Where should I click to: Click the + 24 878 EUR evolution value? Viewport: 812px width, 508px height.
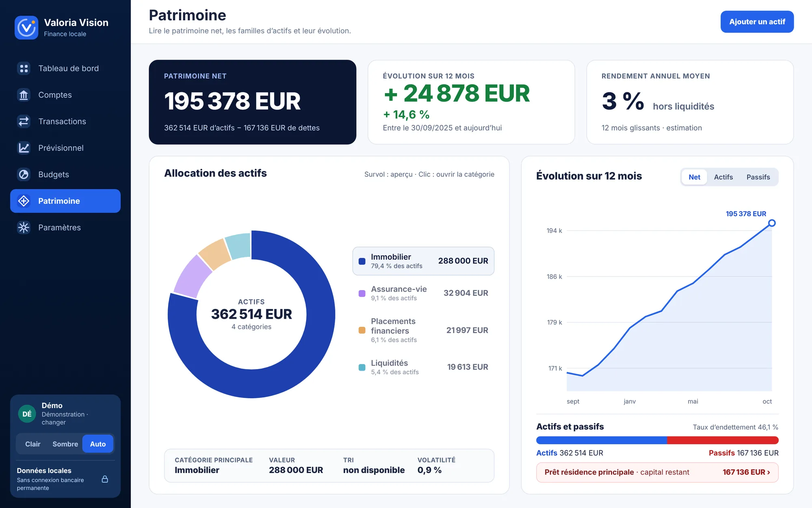tap(456, 93)
